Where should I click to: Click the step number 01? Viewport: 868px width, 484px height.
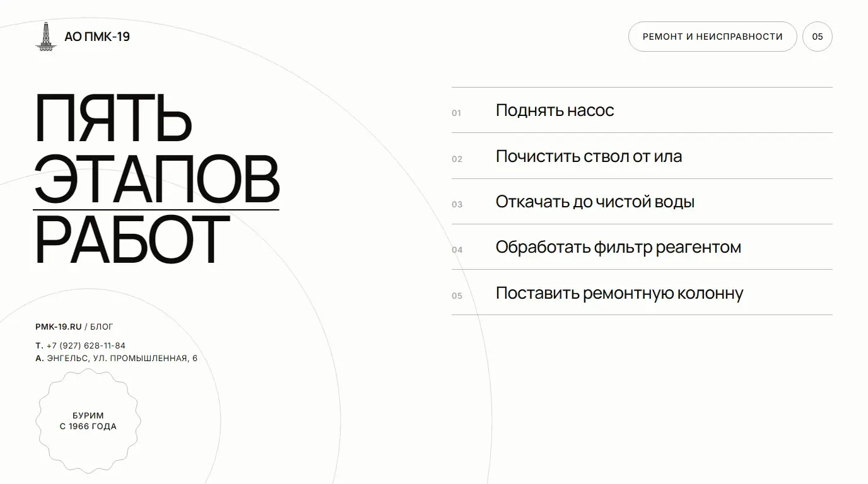(457, 113)
